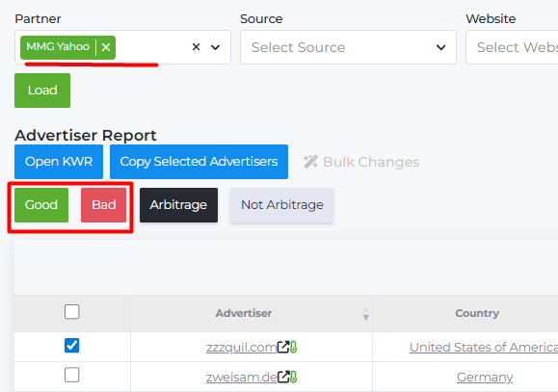
Task: Open external link icon for zweisam.de
Action: coord(283,377)
